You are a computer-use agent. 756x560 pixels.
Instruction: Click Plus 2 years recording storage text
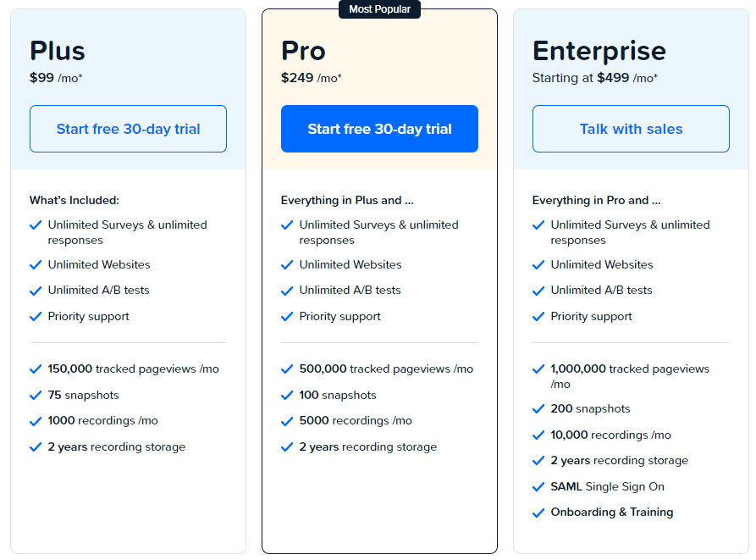coord(116,446)
